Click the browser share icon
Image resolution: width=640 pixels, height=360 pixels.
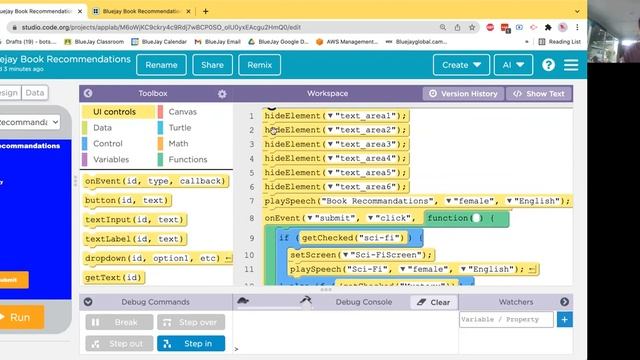tap(457, 27)
